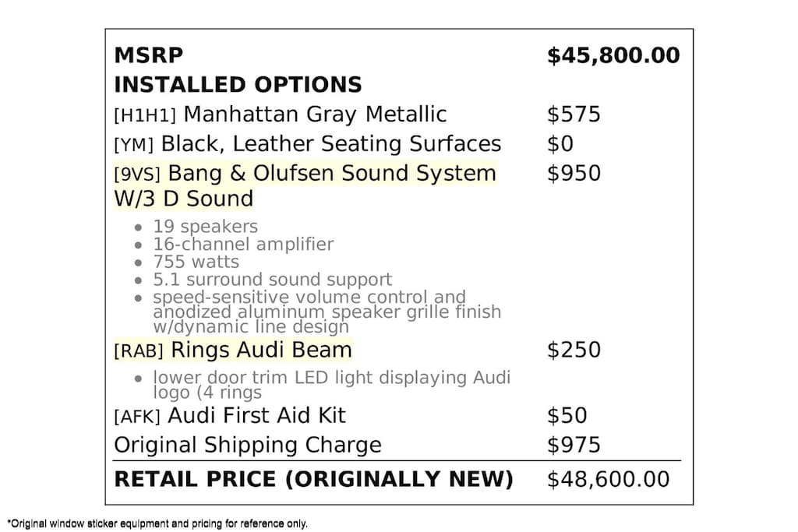The height and width of the screenshot is (532, 798).
Task: Select the [H1H1] Manhattan Gray Metallic option
Action: point(280,115)
